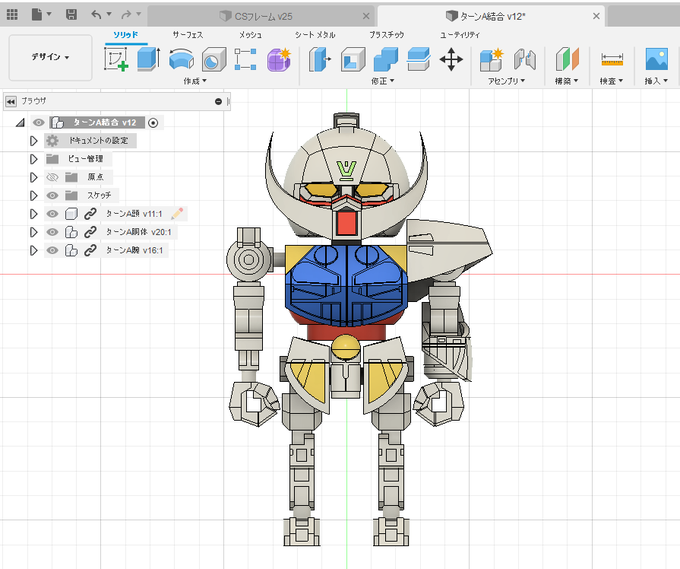Select the Rectangular Pattern tool
This screenshot has height=569, width=680.
[245, 59]
